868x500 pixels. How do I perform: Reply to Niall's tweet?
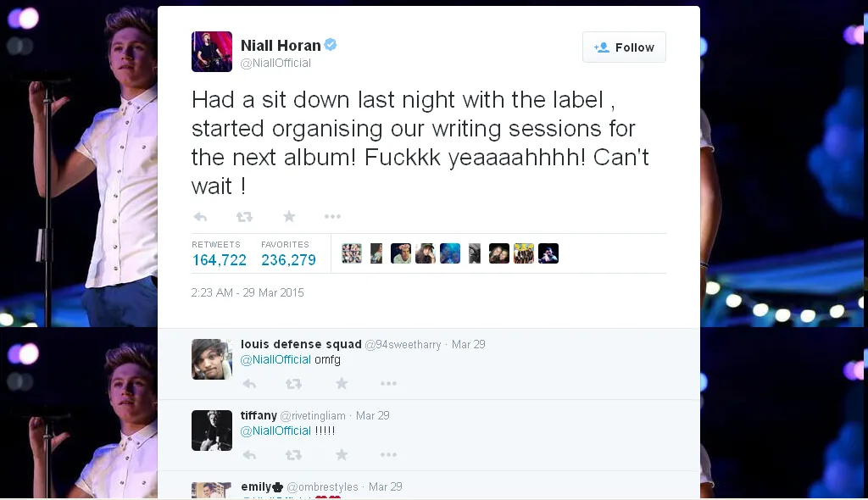[200, 216]
